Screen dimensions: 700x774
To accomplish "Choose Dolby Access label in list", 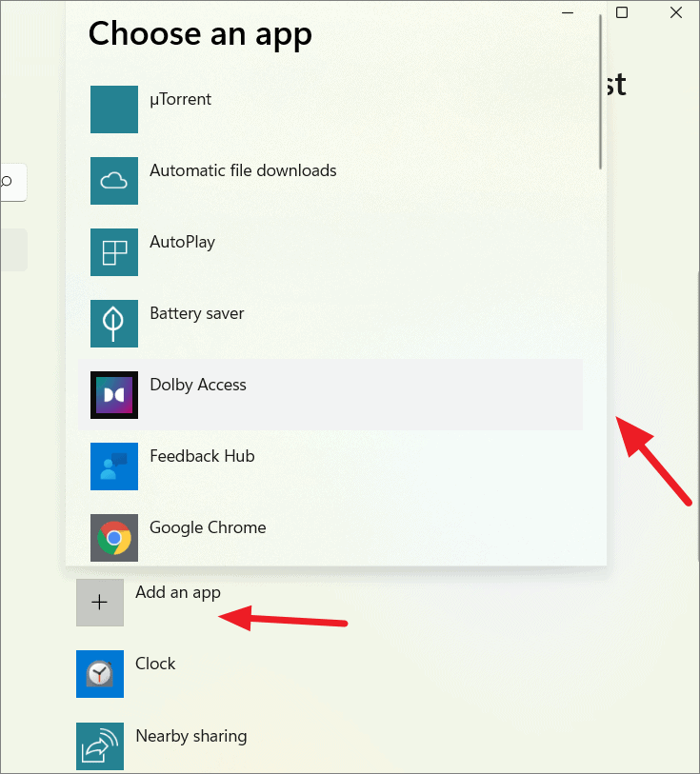I will (x=197, y=385).
